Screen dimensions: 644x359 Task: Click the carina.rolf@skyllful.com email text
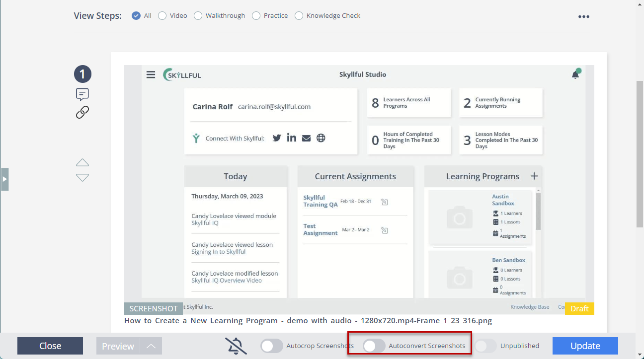tap(274, 107)
